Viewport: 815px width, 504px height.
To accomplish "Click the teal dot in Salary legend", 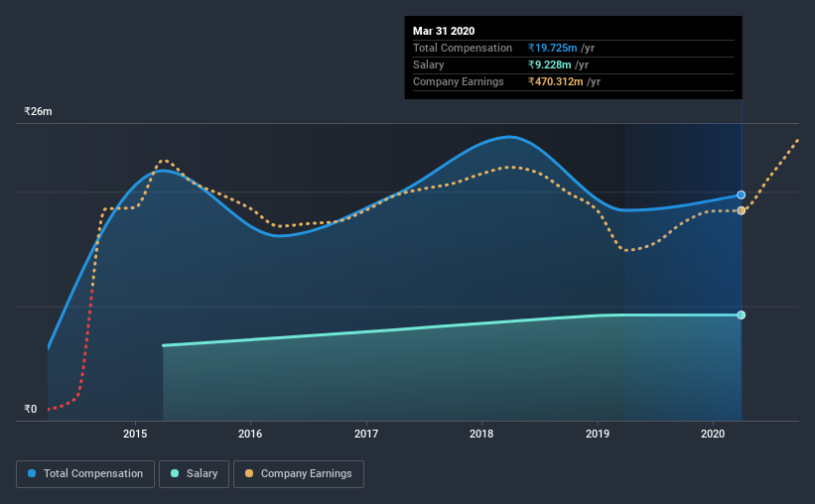I will pos(175,473).
